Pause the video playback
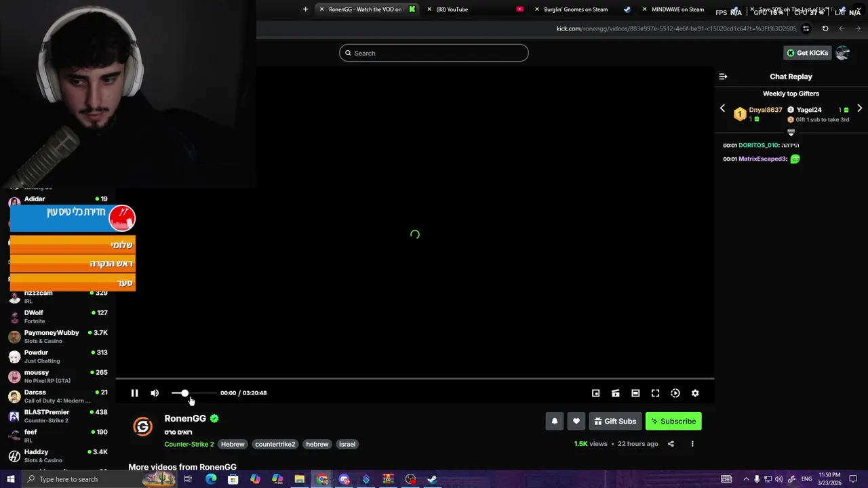 (x=134, y=393)
